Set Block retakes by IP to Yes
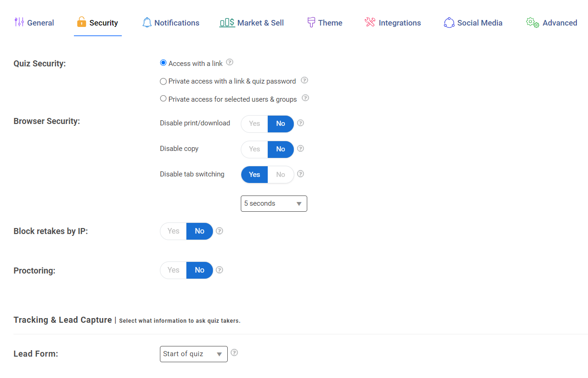The height and width of the screenshot is (378, 588). click(173, 231)
